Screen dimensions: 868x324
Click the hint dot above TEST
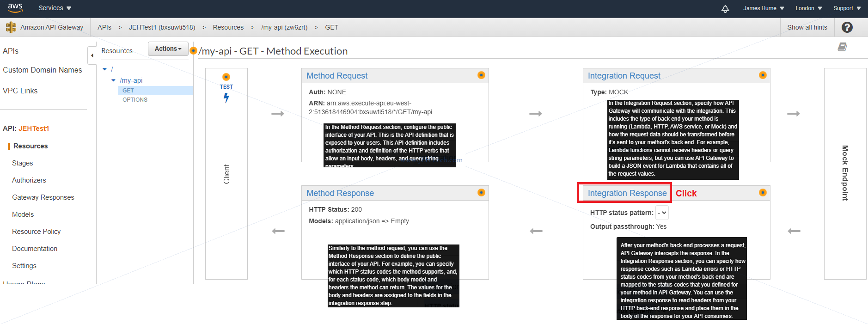[226, 77]
